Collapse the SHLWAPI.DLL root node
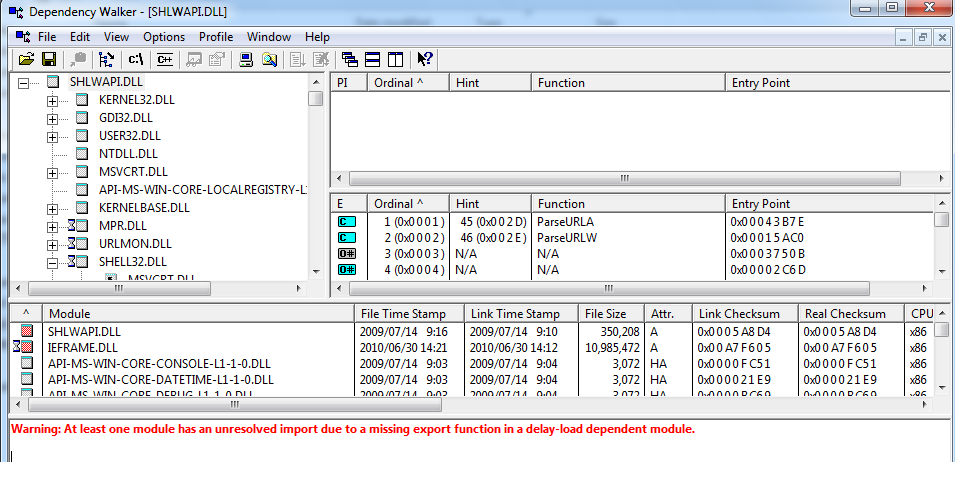 [24, 82]
